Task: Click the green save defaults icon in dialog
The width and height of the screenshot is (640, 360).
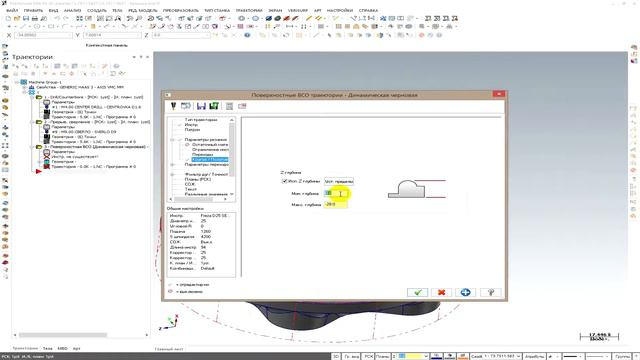Action: [213, 106]
